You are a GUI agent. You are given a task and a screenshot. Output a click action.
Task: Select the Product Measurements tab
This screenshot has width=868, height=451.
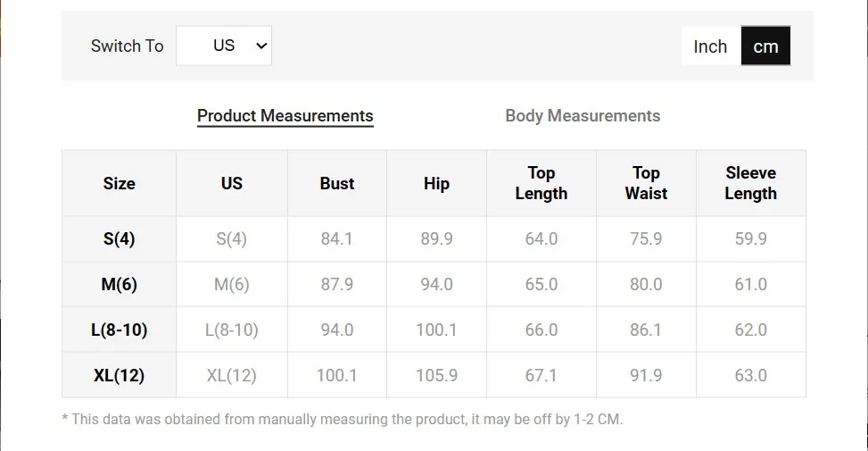click(285, 116)
